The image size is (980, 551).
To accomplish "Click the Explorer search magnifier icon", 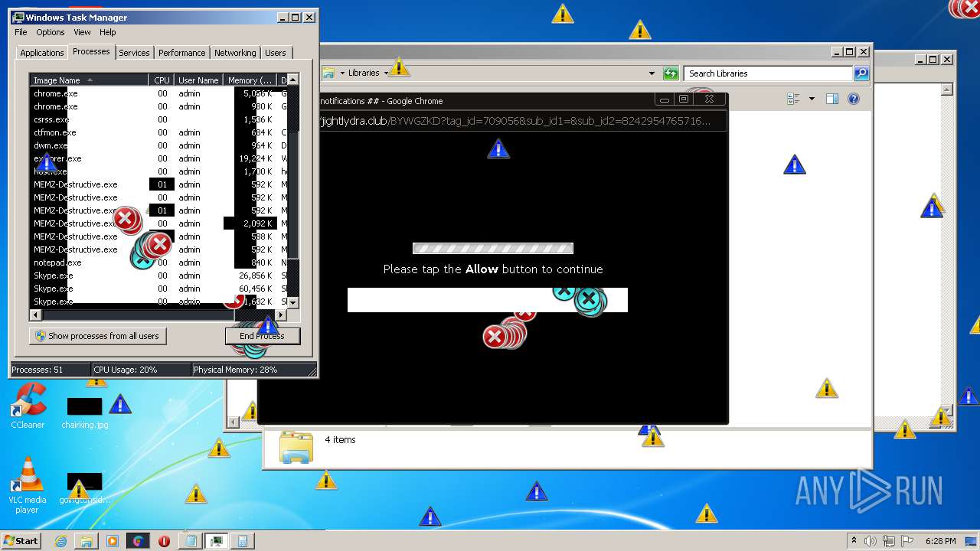I will coord(861,73).
